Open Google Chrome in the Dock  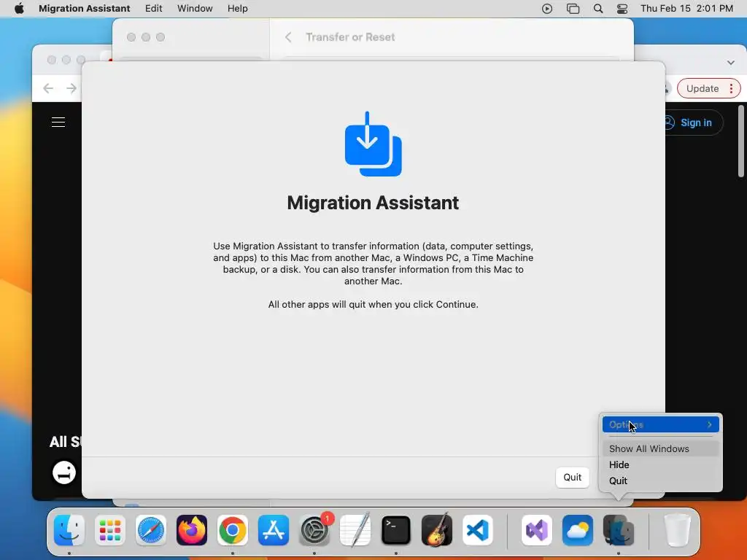coord(233,530)
